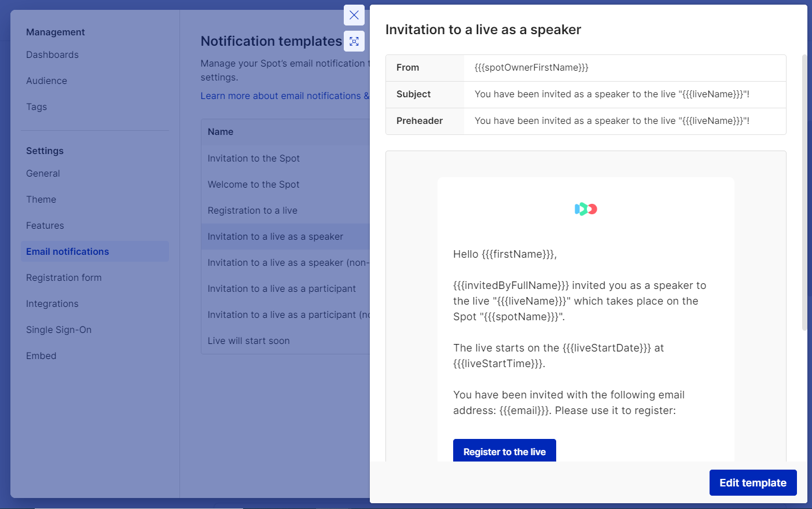Go to the Audience section

[x=46, y=81]
